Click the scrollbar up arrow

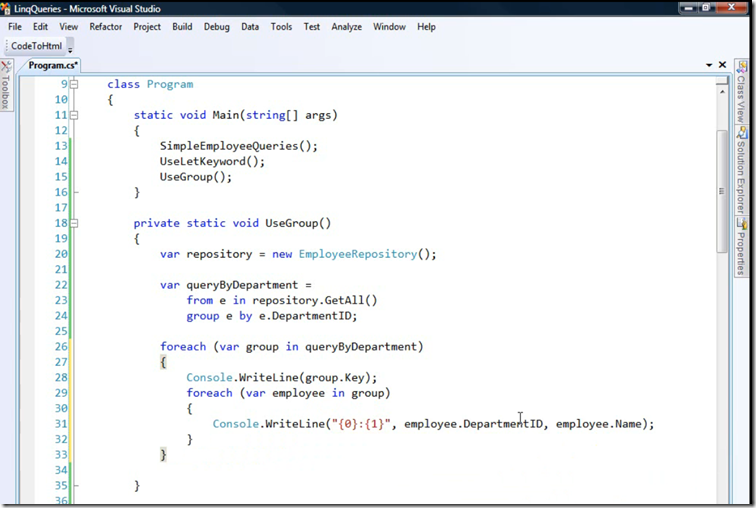722,92
